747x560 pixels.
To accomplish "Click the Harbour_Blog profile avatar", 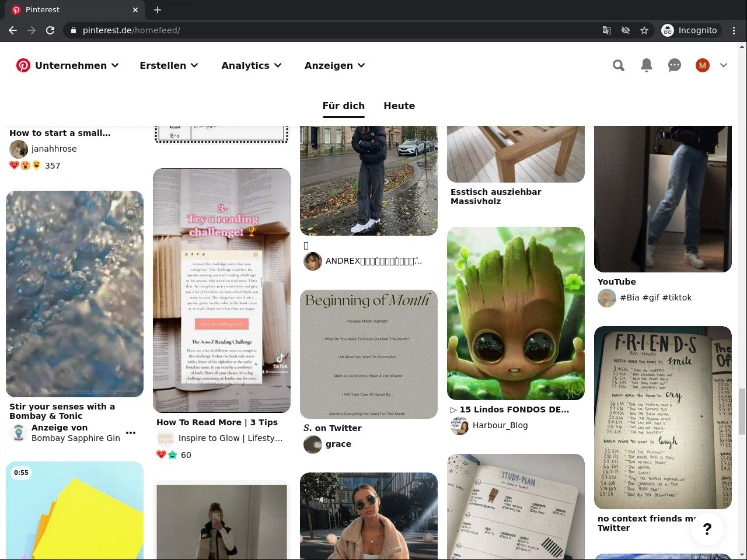I will pos(460,426).
